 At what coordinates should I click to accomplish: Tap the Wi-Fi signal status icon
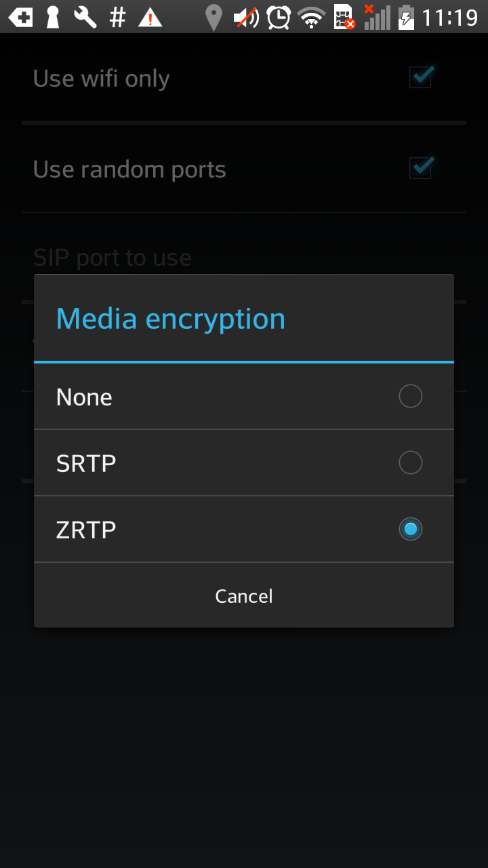click(312, 18)
